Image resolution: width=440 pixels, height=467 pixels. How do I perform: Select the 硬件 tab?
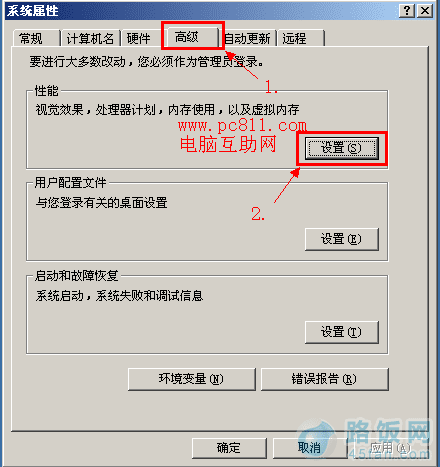point(138,38)
